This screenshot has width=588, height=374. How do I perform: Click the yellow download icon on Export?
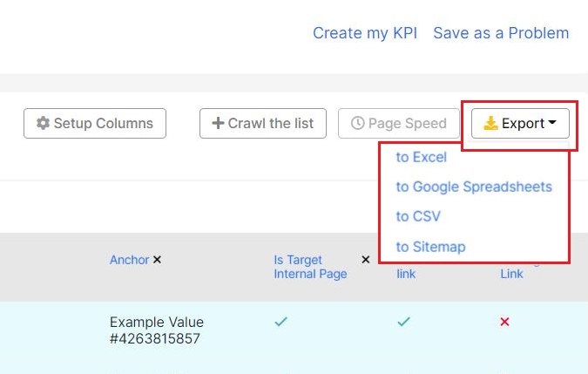click(x=490, y=123)
